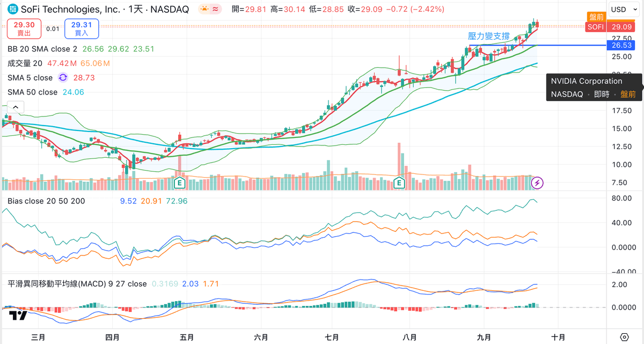Screen dimensions: 644x344
Task: Click the 即時 text in NVIDIA tooltip
Action: 602,94
